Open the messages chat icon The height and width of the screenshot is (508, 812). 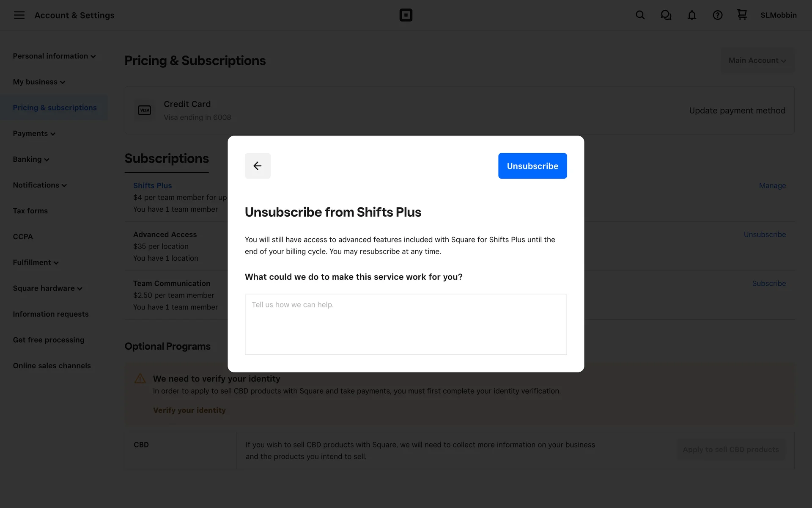click(x=666, y=15)
